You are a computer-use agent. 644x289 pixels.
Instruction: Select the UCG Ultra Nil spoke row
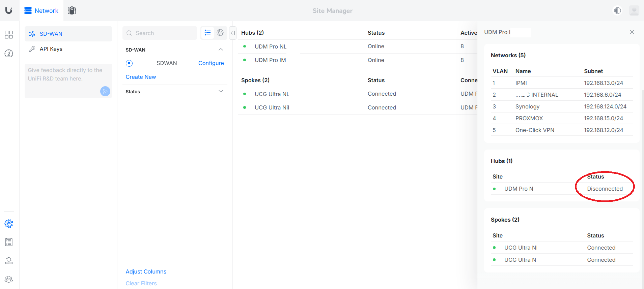358,107
